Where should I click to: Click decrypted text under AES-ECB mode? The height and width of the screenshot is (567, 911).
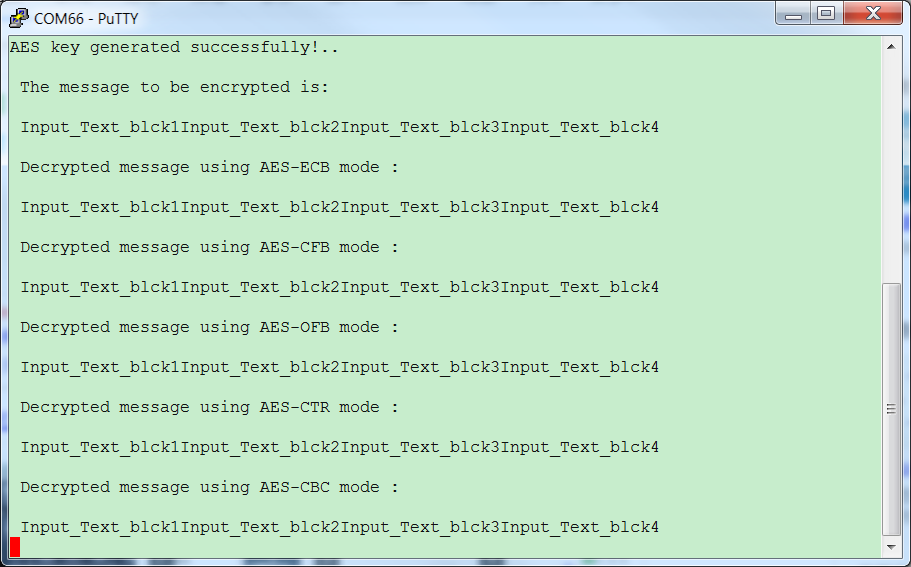pos(340,207)
